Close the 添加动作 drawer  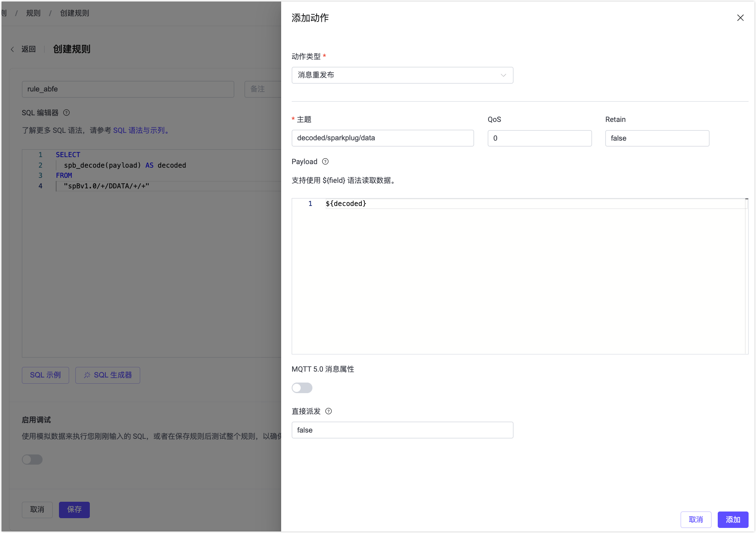[740, 18]
